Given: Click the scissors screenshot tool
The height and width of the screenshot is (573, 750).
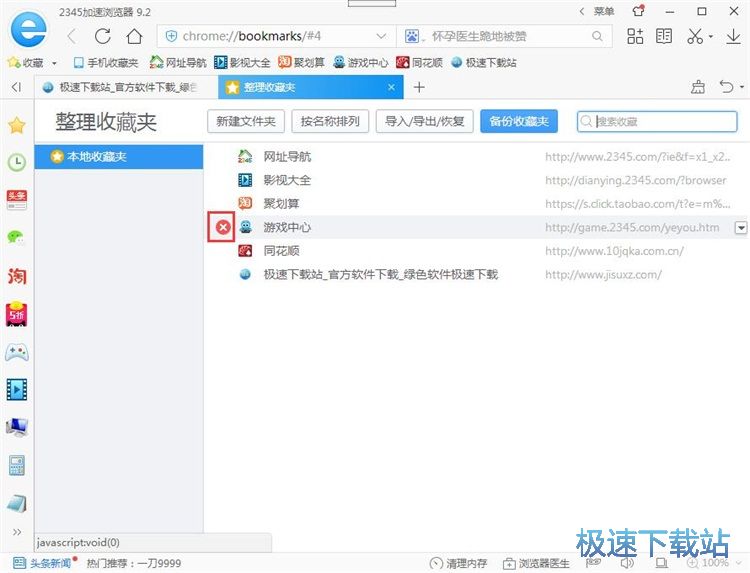Looking at the screenshot, I should click(695, 36).
